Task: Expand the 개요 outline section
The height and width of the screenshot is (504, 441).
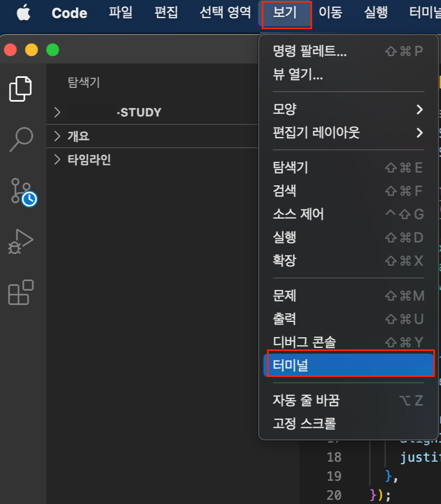Action: coord(152,136)
